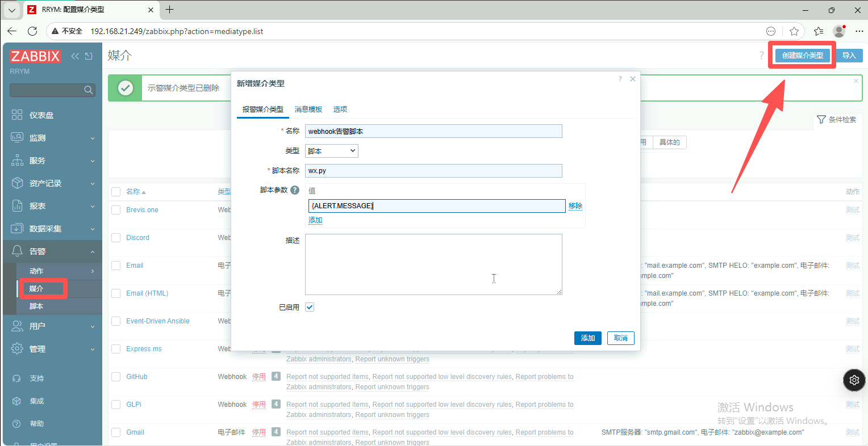Viewport: 868px width, 446px height.
Task: Add page to favorites with star icon
Action: pyautogui.click(x=794, y=31)
